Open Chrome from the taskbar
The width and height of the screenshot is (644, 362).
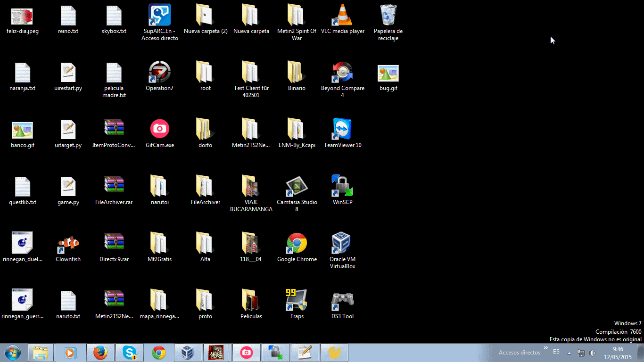click(159, 353)
